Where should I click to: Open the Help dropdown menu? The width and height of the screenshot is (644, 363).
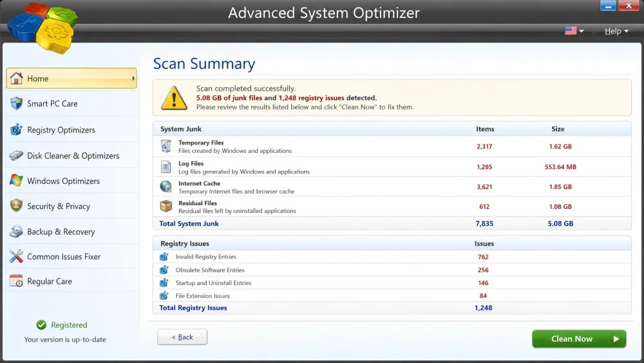click(616, 31)
